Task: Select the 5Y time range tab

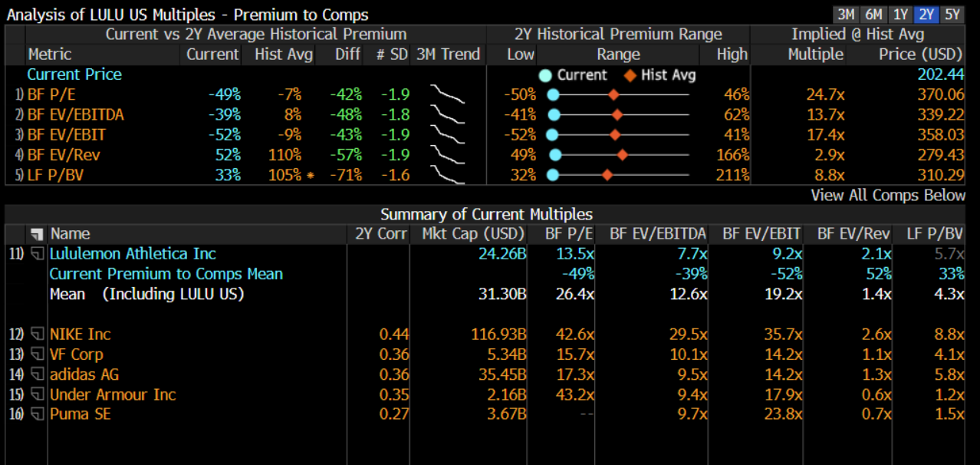Action: (x=952, y=15)
